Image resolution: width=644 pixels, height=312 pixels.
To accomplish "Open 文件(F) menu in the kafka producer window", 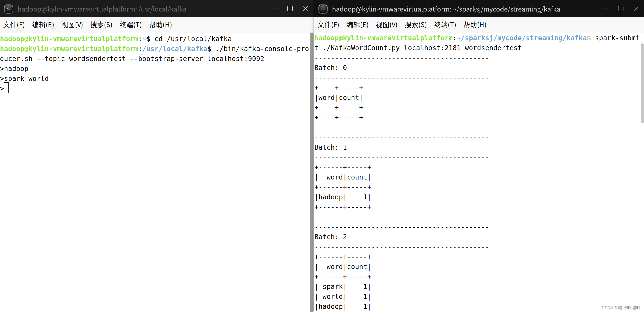I will [x=14, y=25].
